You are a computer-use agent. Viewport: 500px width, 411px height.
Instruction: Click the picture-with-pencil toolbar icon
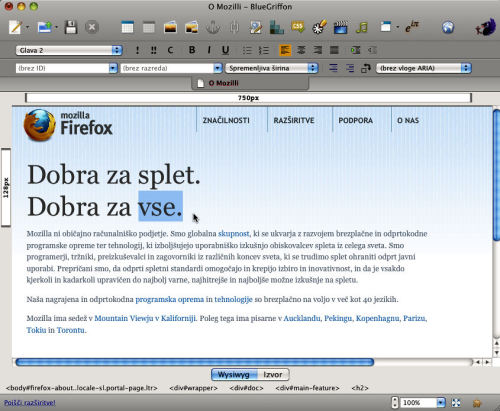[256, 27]
